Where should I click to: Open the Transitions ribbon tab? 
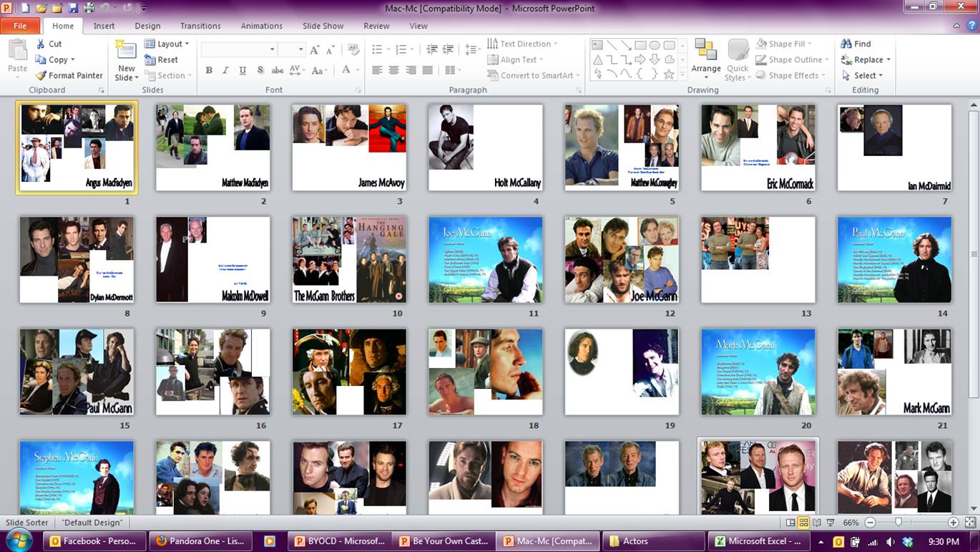(200, 26)
